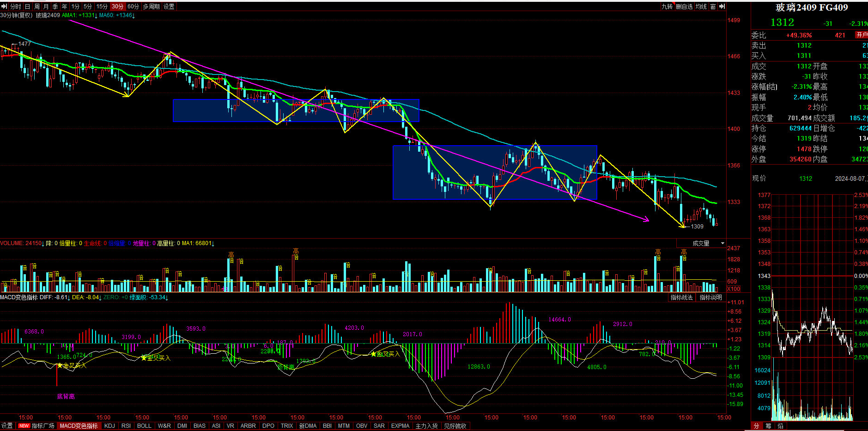The height and width of the screenshot is (431, 868).
Task: Open the NEW 指标广场 indicator plaza
Action: [36, 426]
